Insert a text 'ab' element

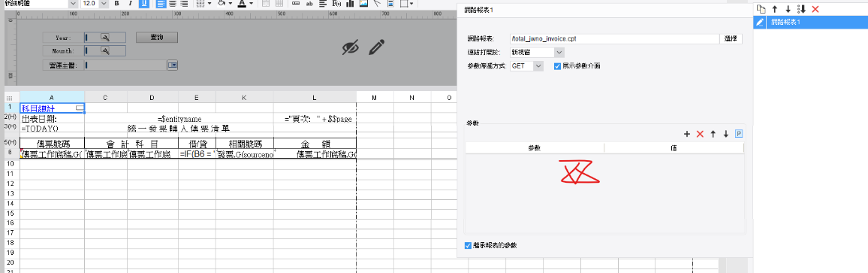pos(309,3)
